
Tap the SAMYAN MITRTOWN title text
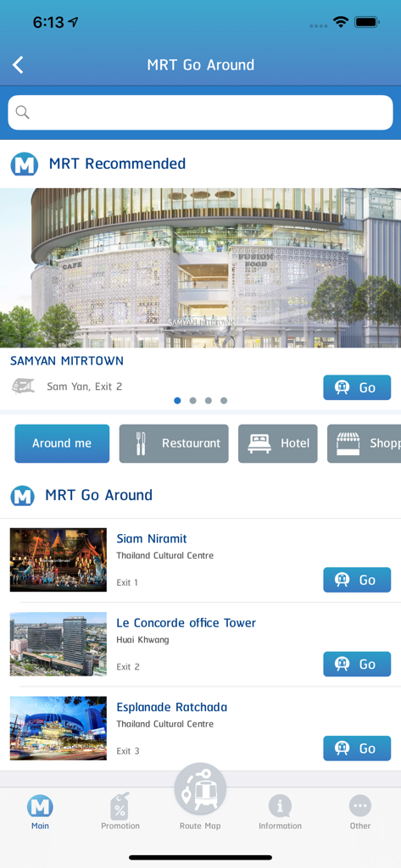67,361
